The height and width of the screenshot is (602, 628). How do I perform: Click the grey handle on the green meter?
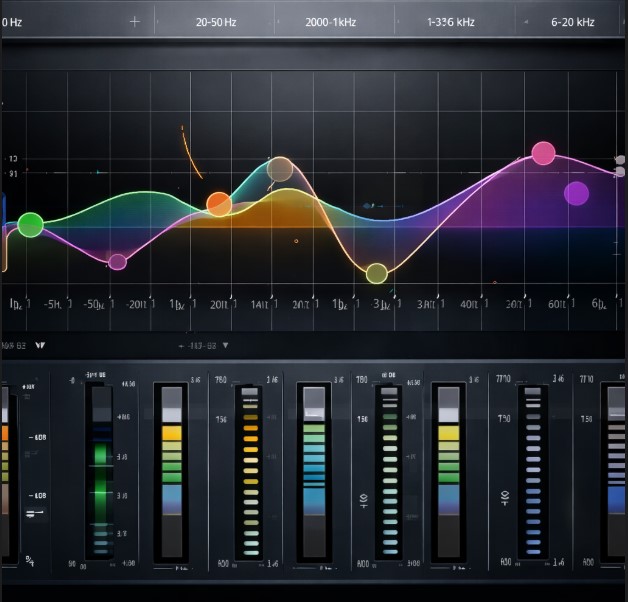click(x=102, y=414)
